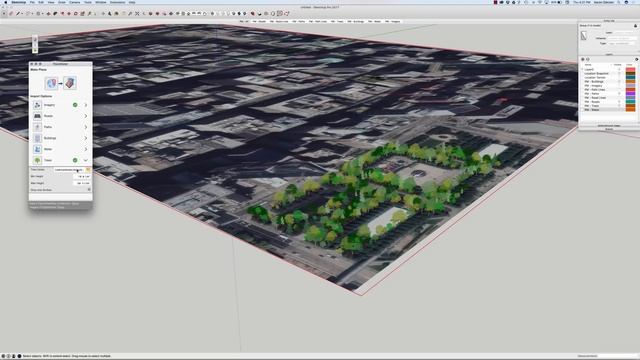Open the Camera menu
The image size is (640, 360).
pos(75,2)
